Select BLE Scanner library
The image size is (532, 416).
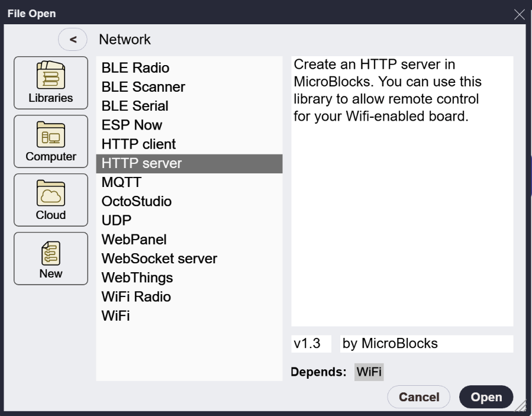pyautogui.click(x=189, y=87)
